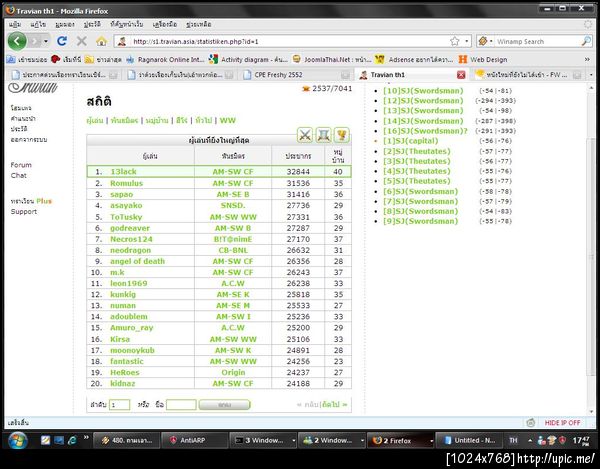Open the Web Design bookmark
The height and width of the screenshot is (469, 600).
point(483,59)
